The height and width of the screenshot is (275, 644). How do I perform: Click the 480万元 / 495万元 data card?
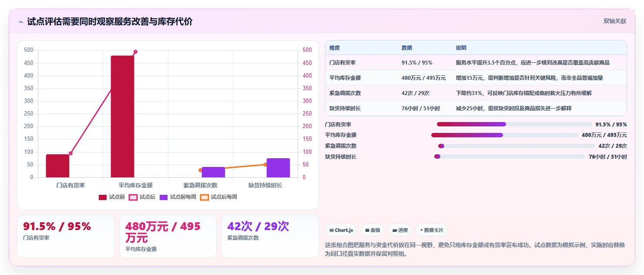coord(168,236)
